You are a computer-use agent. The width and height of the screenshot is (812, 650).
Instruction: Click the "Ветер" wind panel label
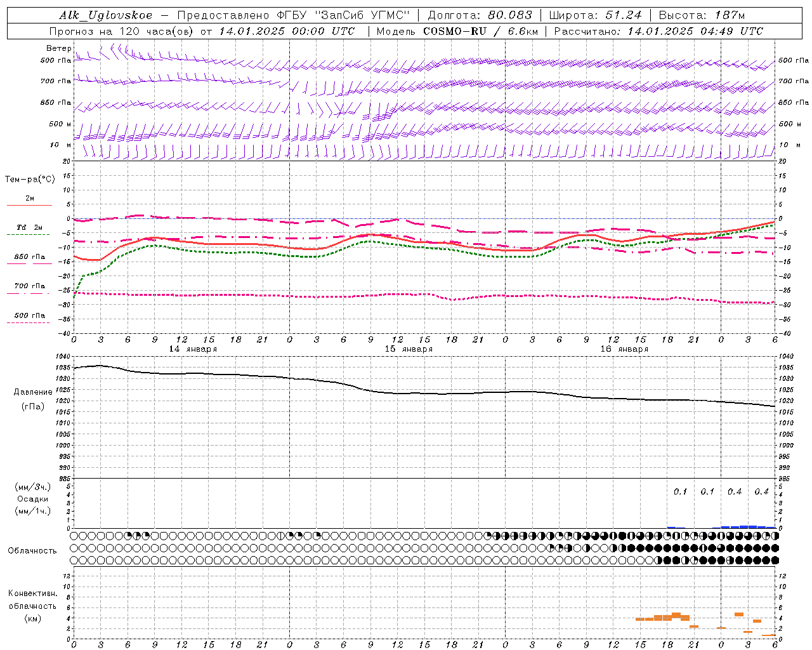(x=59, y=48)
